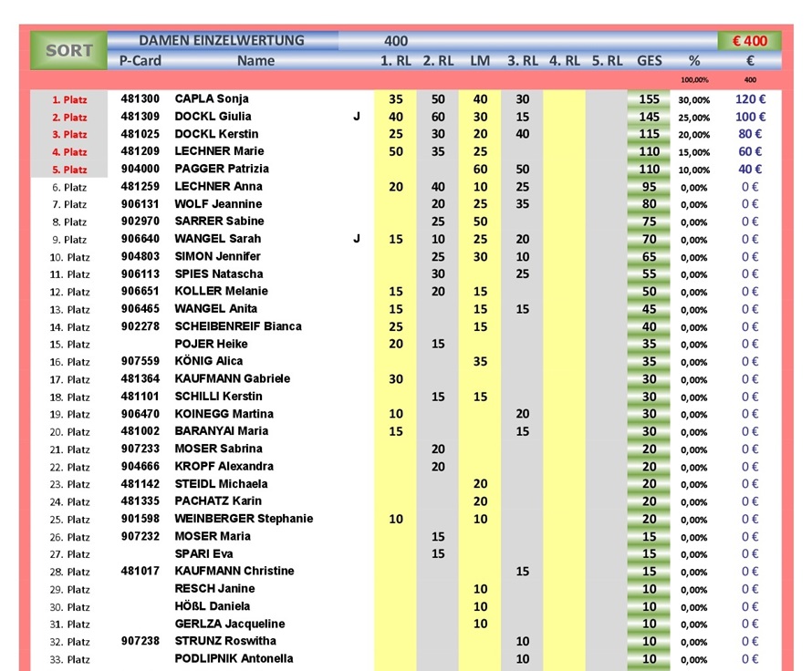Click the 10. Platz rank label

[70, 257]
